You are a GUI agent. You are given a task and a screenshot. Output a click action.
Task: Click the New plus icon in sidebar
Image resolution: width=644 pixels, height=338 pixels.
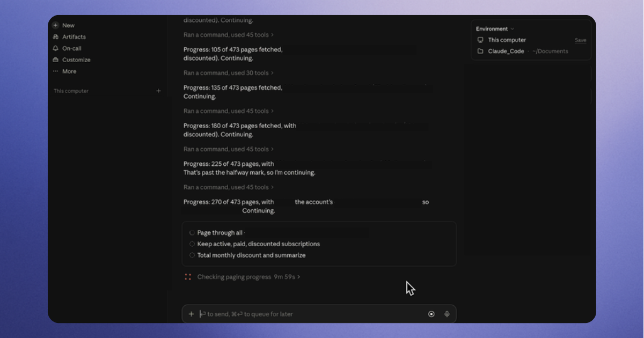click(55, 25)
